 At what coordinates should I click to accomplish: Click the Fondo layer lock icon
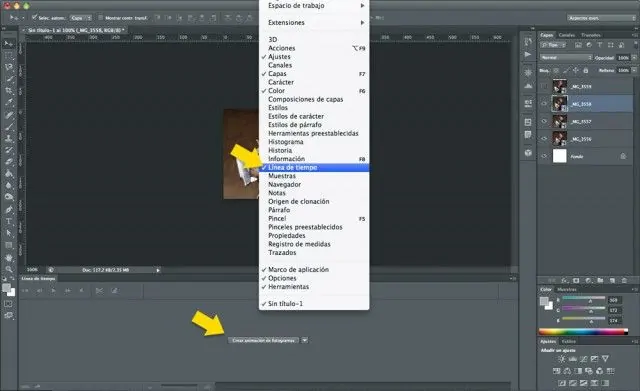click(x=623, y=156)
